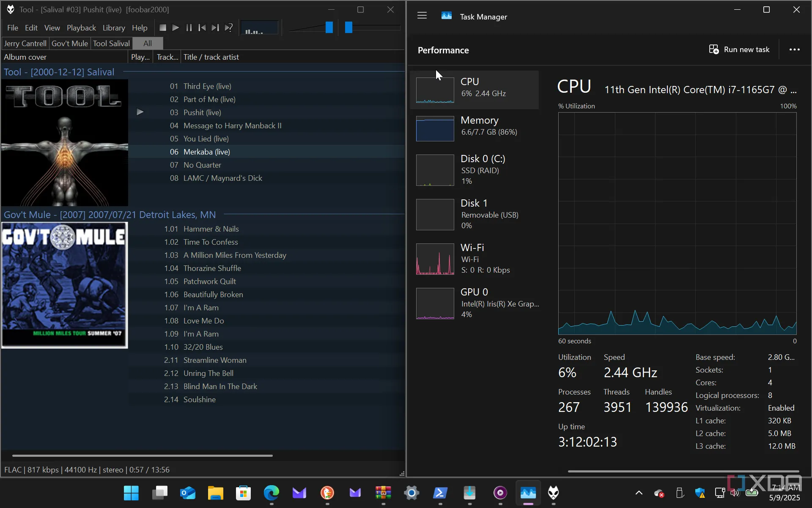This screenshot has height=508, width=812.
Task: Jump back to the previous track
Action: tap(202, 28)
